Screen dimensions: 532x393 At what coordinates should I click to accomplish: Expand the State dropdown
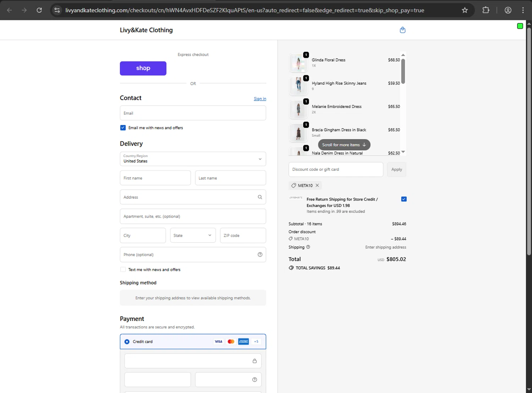[193, 235]
